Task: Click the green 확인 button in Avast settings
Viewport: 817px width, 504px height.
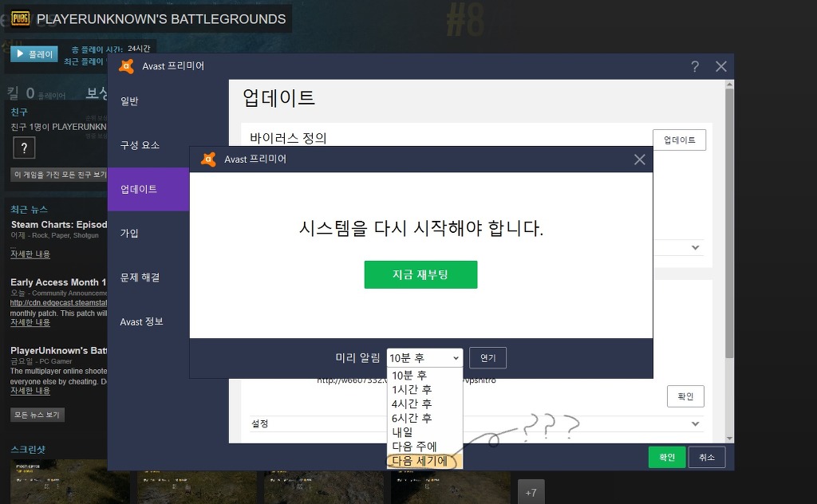Action: click(x=667, y=457)
